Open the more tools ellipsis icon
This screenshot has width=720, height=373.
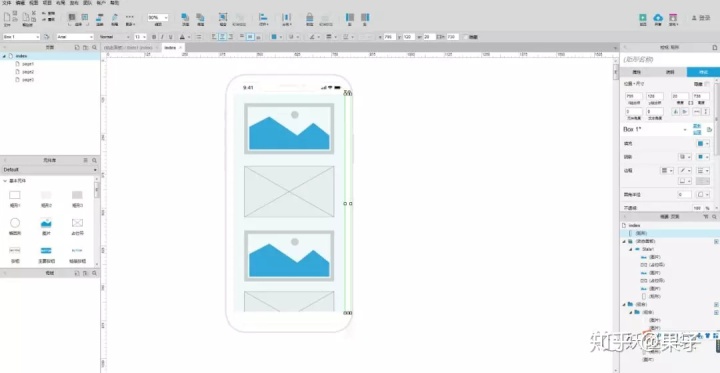tap(130, 16)
